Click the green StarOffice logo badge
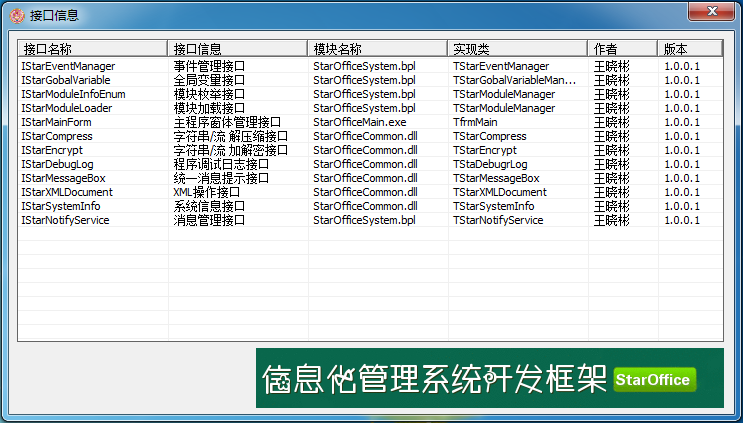Viewport: 743px width, 423px height. pos(655,379)
